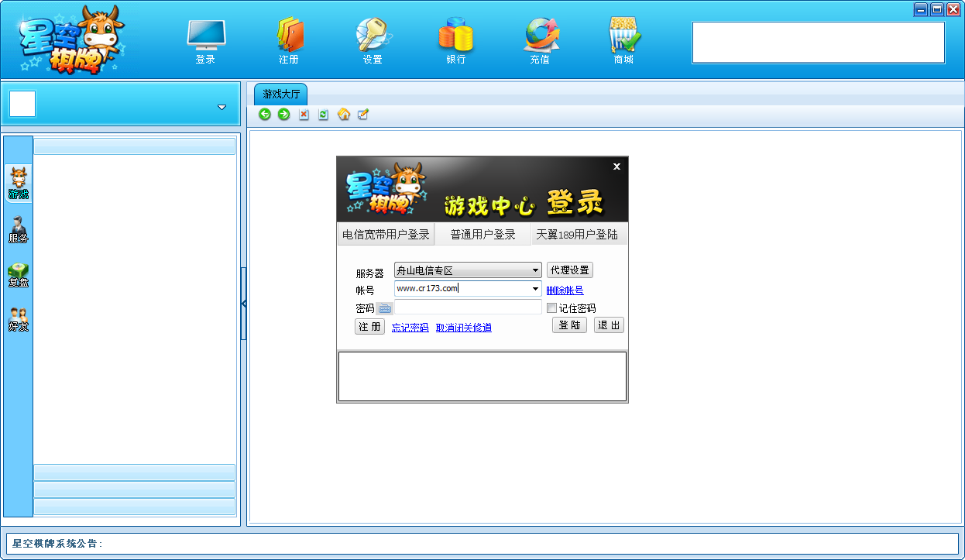
Task: Click the 登陆 login button
Action: coord(569,325)
